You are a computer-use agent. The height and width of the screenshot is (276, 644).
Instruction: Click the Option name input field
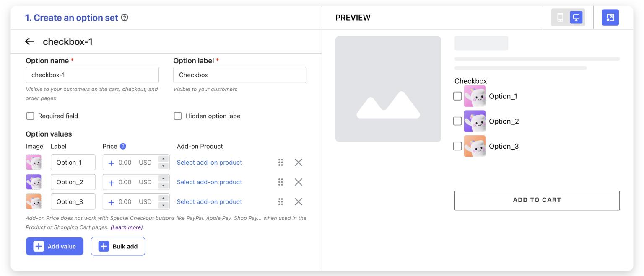click(x=92, y=75)
